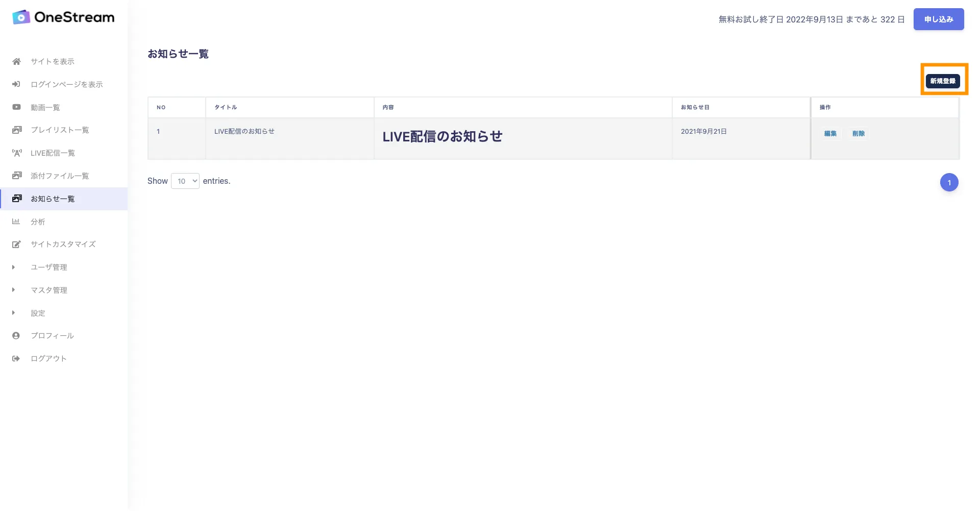The width and height of the screenshot is (980, 511).
Task: Click pagination page 1 button
Action: click(949, 182)
